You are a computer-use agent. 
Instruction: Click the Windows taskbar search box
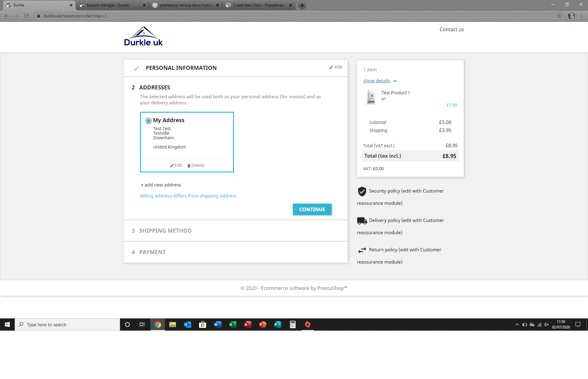point(67,325)
